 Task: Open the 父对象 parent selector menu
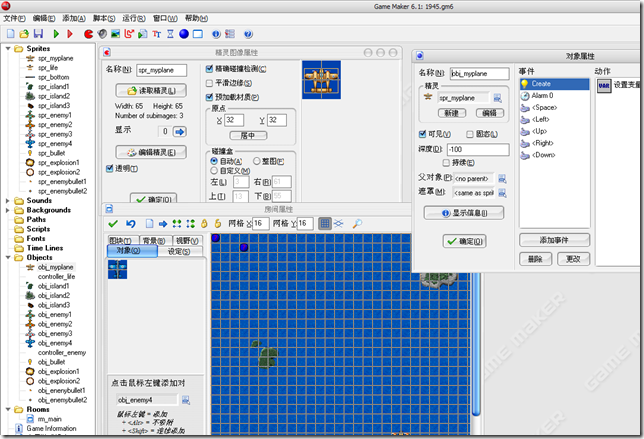pos(502,177)
